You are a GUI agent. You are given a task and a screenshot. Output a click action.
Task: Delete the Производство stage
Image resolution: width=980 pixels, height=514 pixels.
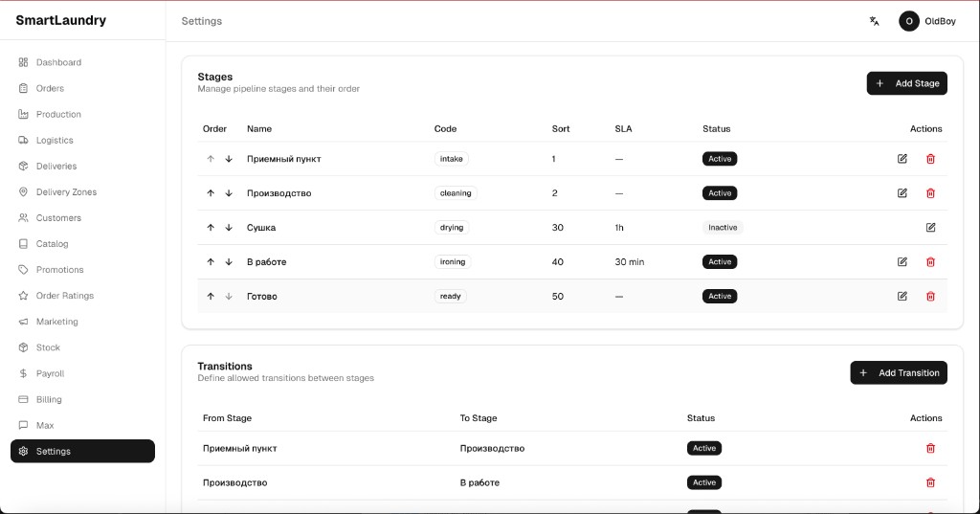[x=930, y=193]
